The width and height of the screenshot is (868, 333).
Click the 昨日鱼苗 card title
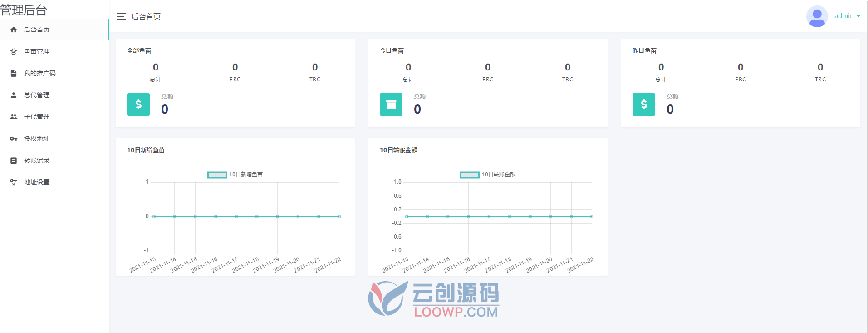click(x=645, y=50)
